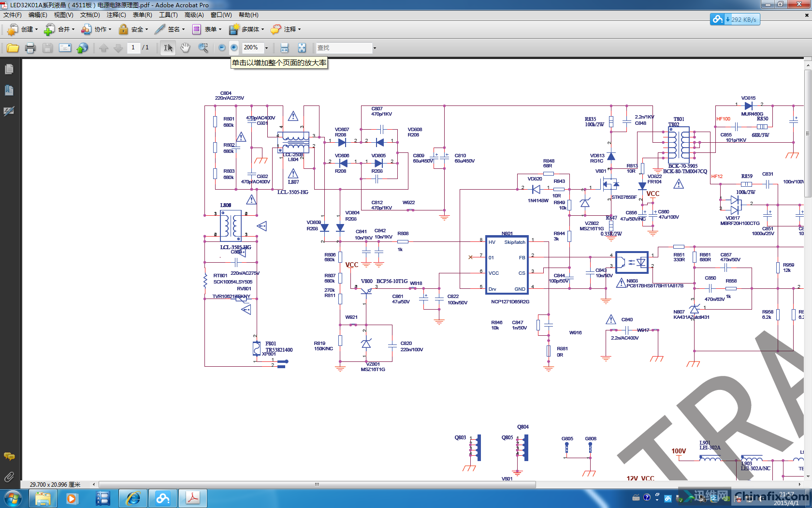The image size is (812, 508).
Task: Launch media player from taskbar
Action: 72,498
